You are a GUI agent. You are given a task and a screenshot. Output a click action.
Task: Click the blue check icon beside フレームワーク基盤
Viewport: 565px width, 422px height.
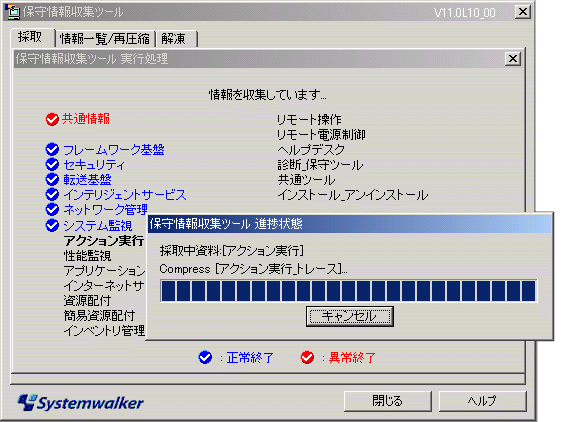tap(52, 149)
